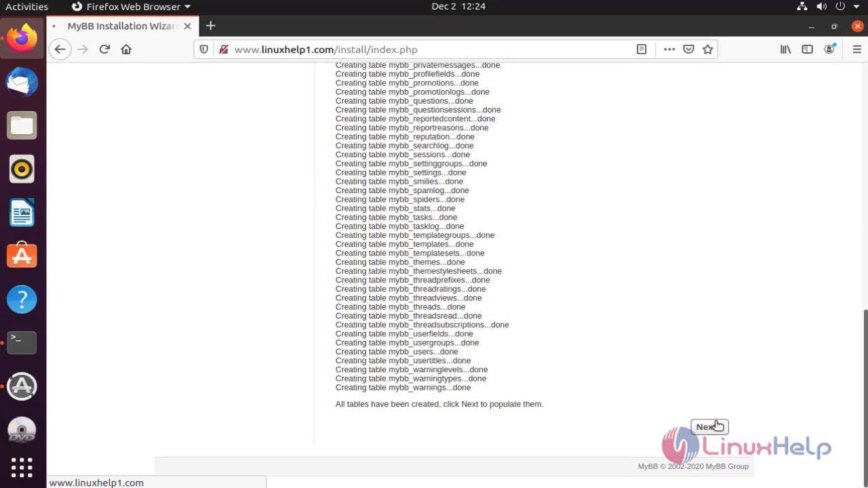The width and height of the screenshot is (868, 488).
Task: Click the 'Creating table mybb_sessions...done' line
Action: [x=403, y=155]
